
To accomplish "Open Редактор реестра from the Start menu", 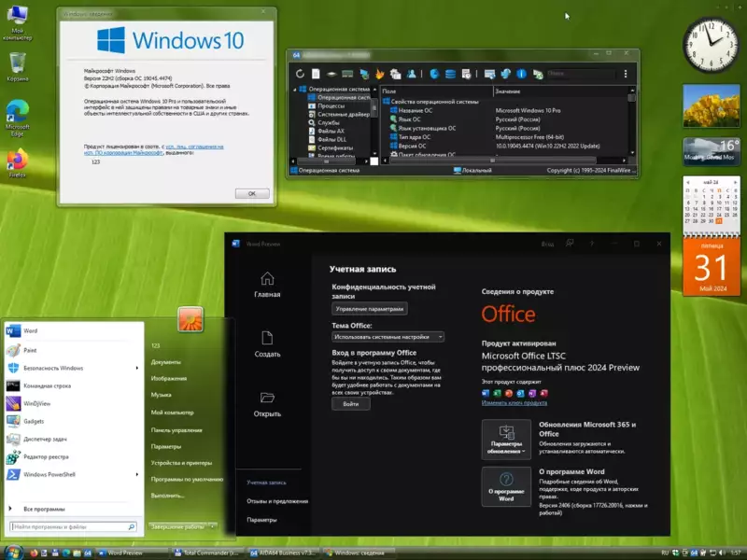I will [x=74, y=456].
